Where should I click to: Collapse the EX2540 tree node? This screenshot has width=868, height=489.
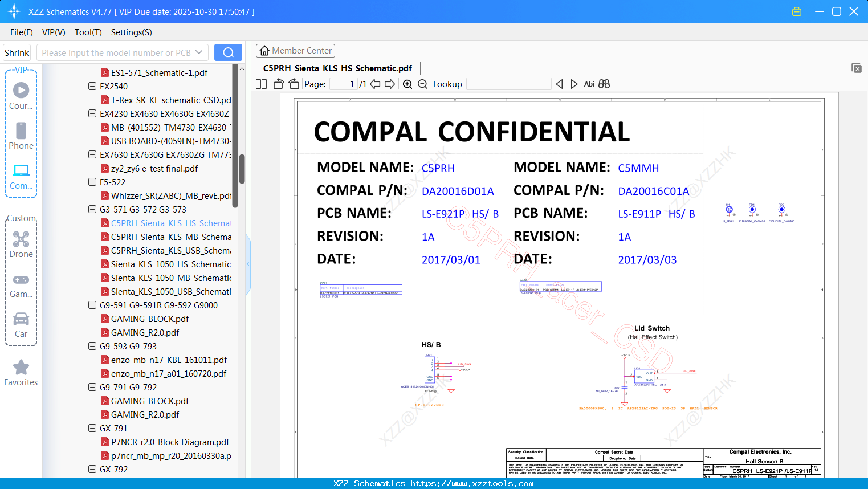click(92, 86)
